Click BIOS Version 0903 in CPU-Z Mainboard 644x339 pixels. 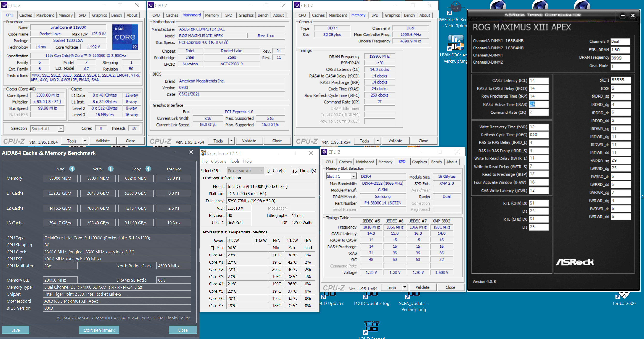pos(232,88)
